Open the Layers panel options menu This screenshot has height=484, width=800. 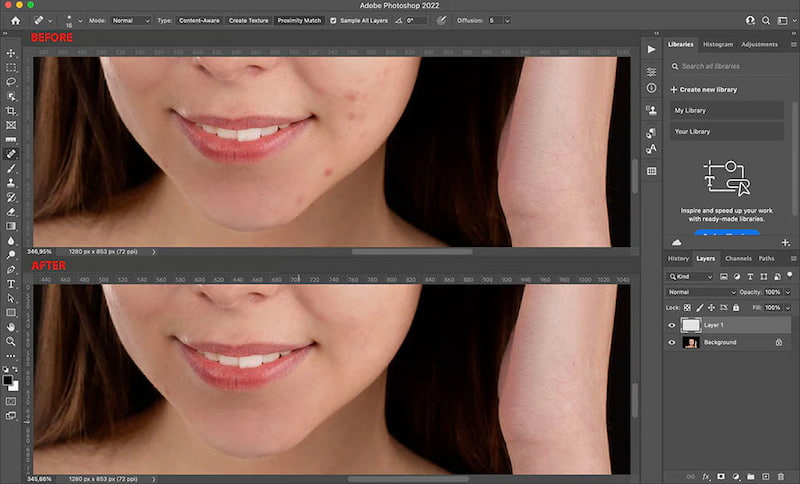coord(793,259)
